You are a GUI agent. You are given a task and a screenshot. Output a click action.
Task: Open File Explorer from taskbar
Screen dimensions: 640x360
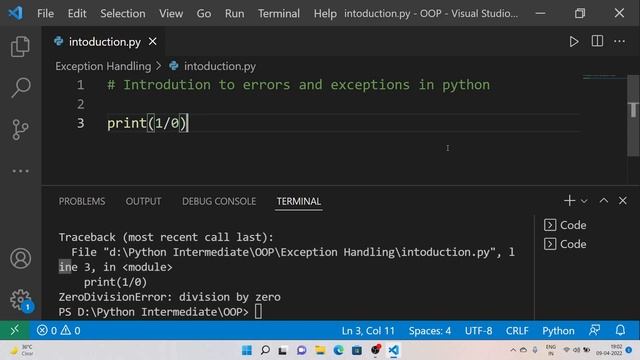click(x=320, y=350)
